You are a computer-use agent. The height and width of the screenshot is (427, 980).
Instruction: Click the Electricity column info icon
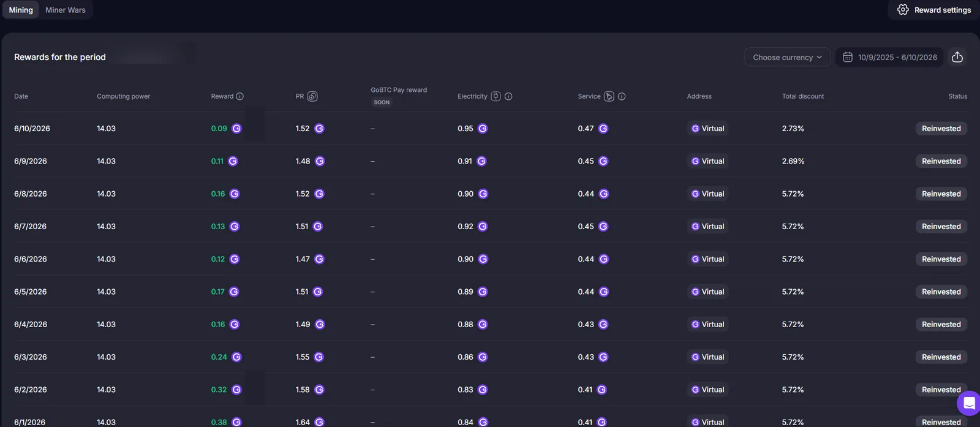(x=508, y=96)
